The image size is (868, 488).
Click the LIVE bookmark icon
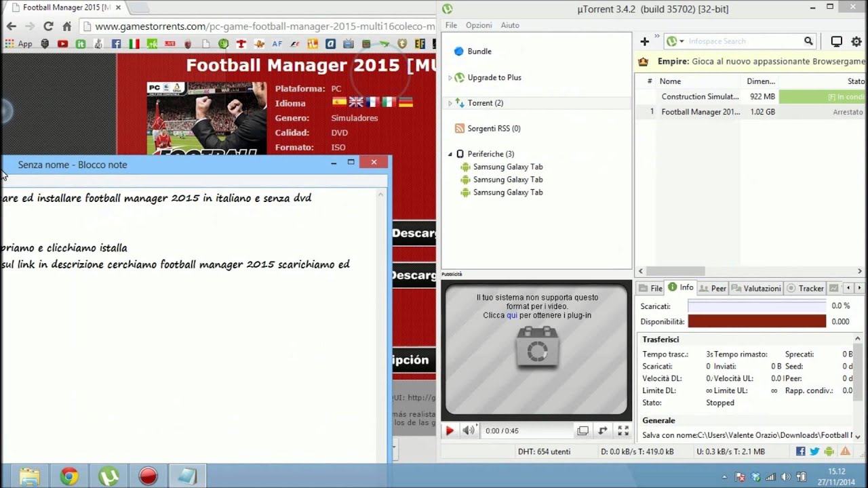point(170,43)
